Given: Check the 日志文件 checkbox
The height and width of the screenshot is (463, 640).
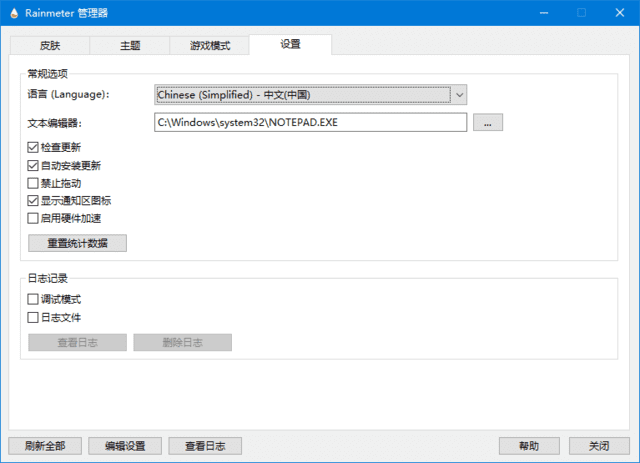Looking at the screenshot, I should pos(33,318).
